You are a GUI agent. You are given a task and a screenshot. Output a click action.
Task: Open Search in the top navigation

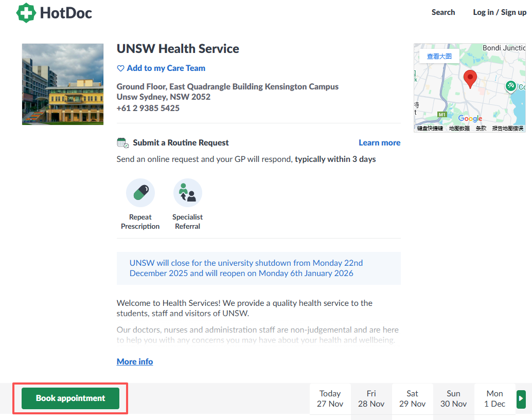click(443, 12)
